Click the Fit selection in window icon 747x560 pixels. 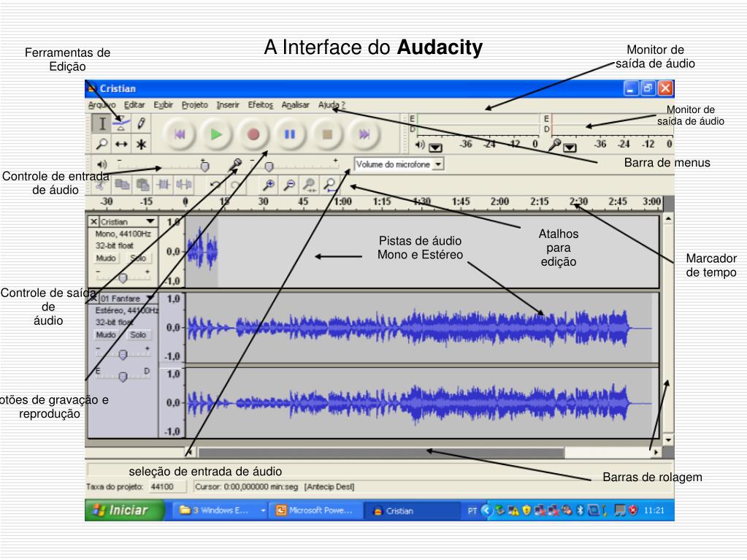click(x=310, y=185)
